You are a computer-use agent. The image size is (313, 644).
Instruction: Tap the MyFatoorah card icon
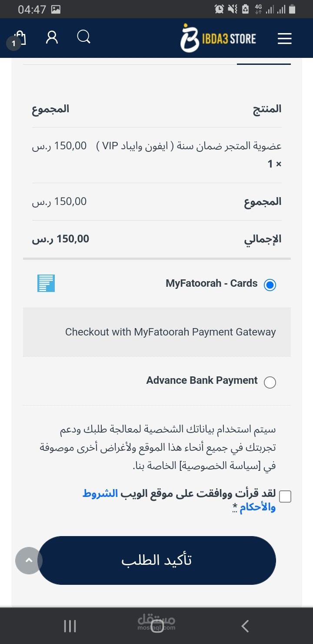point(46,283)
